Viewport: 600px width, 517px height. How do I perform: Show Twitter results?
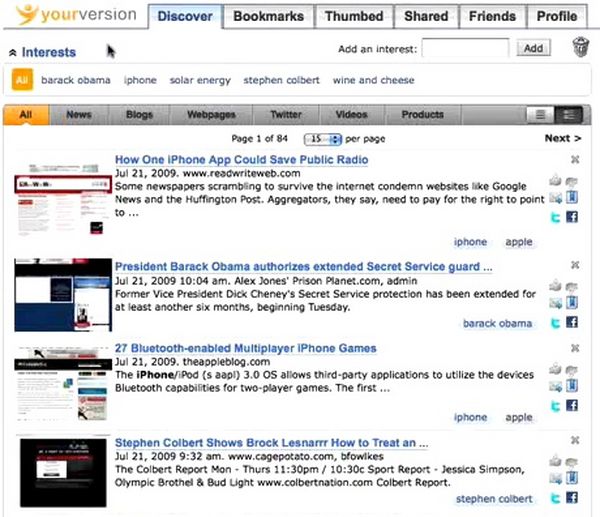286,114
